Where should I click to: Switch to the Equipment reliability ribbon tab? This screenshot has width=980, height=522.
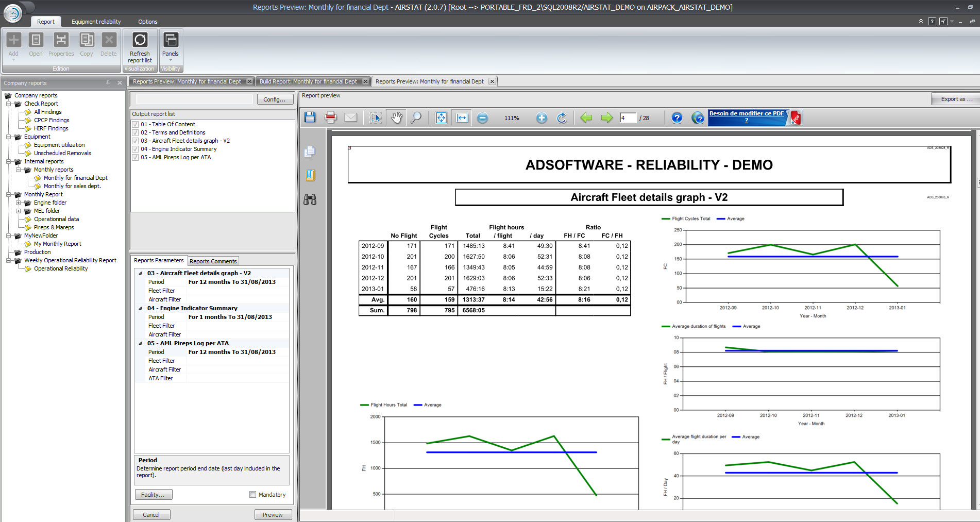(x=96, y=22)
